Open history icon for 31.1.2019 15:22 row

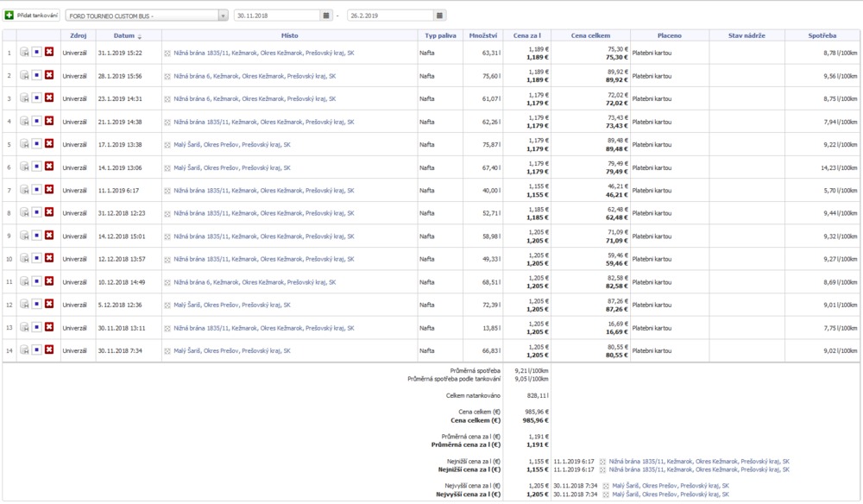click(x=24, y=53)
